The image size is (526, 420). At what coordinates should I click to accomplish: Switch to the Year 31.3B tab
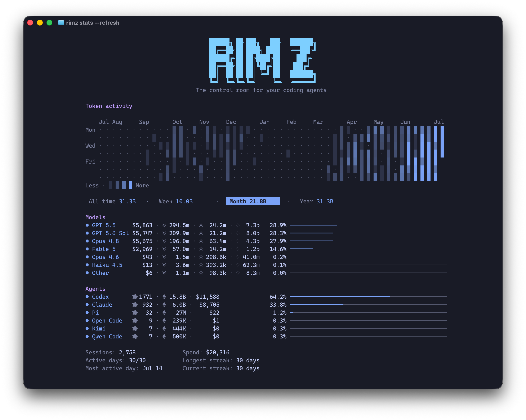point(316,201)
